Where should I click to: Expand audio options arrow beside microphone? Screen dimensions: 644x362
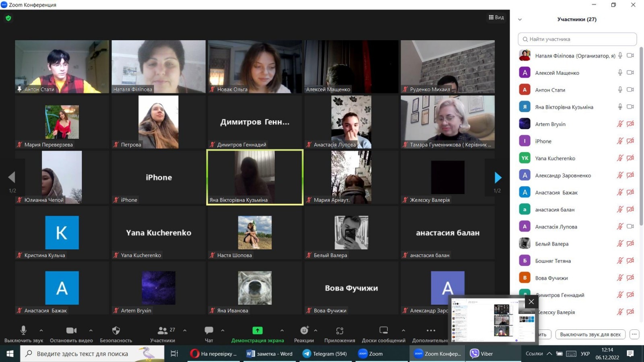[x=41, y=331]
